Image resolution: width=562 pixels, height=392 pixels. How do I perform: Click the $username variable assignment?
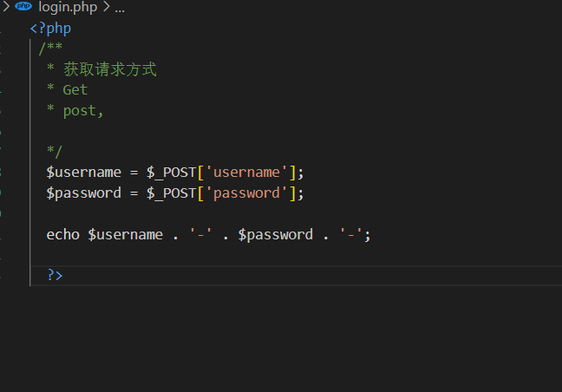[x=83, y=172]
